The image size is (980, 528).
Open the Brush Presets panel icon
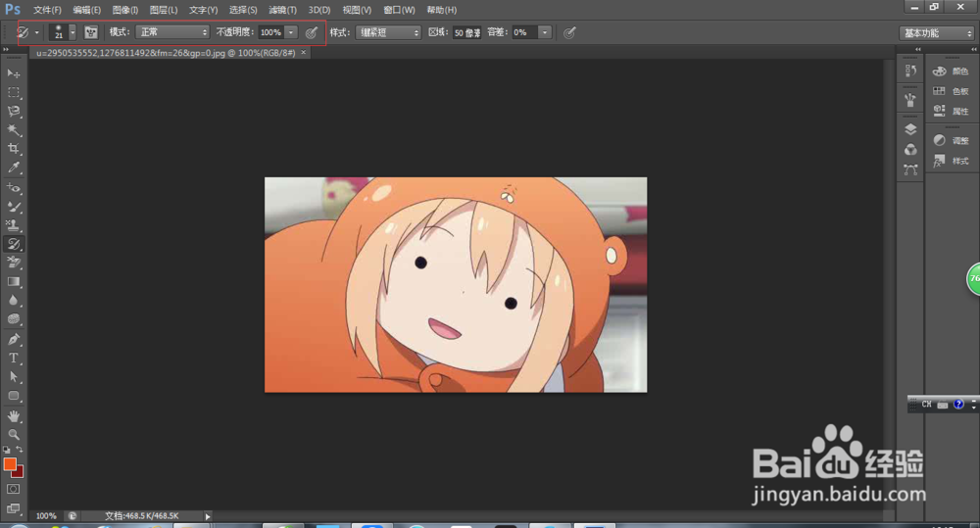(910, 99)
